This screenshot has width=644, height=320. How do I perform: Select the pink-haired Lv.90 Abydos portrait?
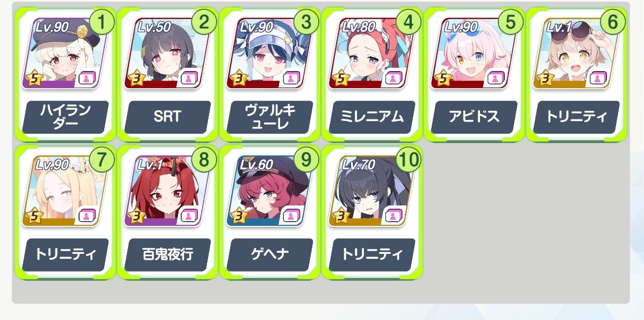[x=474, y=53]
